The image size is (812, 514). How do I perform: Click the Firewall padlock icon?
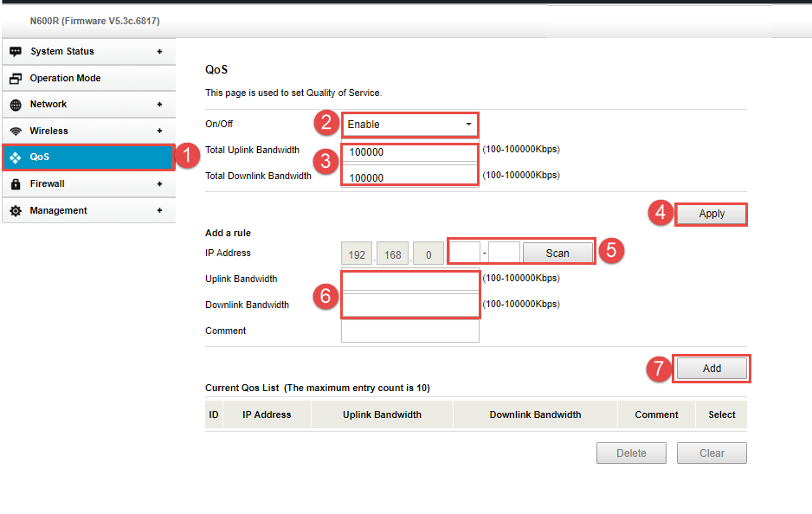click(16, 183)
